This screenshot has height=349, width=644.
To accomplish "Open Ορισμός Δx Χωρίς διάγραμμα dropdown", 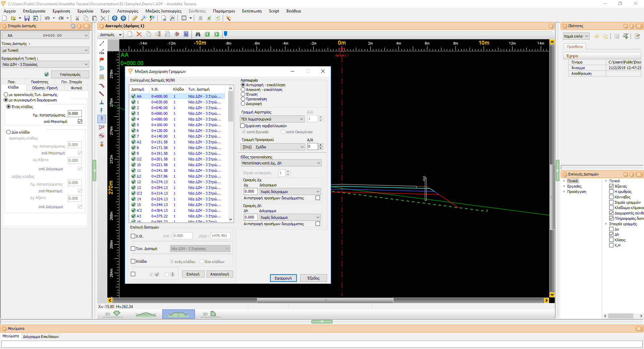I will (290, 192).
